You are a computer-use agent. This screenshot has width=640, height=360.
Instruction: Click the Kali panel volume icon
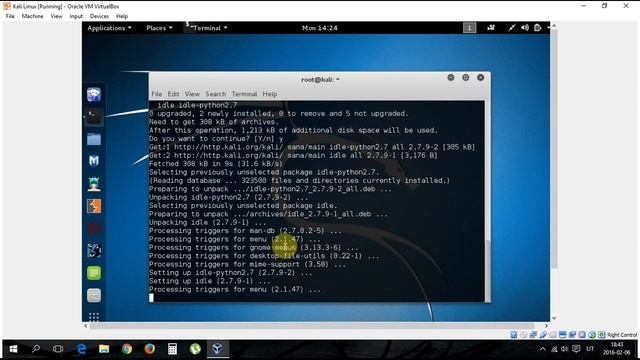(x=525, y=28)
